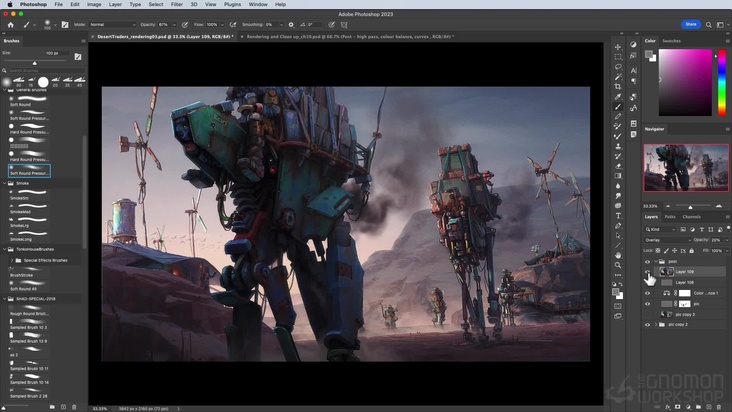
Task: Select the Path Selection arrow tool
Action: (x=618, y=236)
